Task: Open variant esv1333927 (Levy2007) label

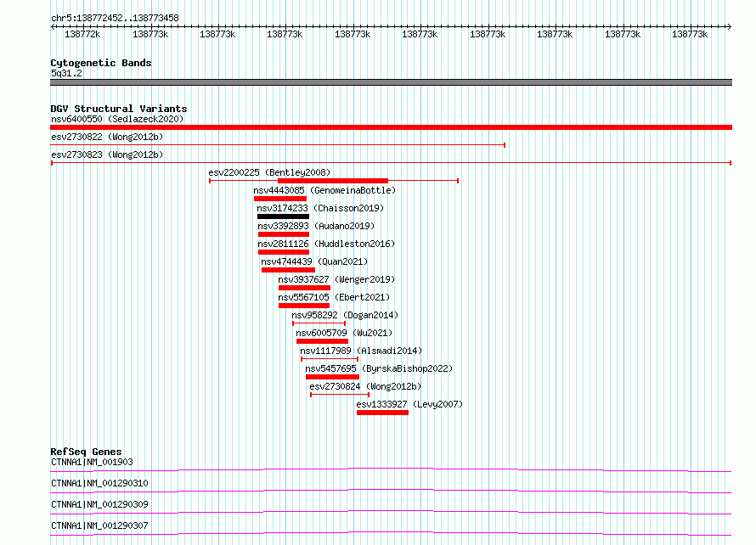Action: coord(409,404)
